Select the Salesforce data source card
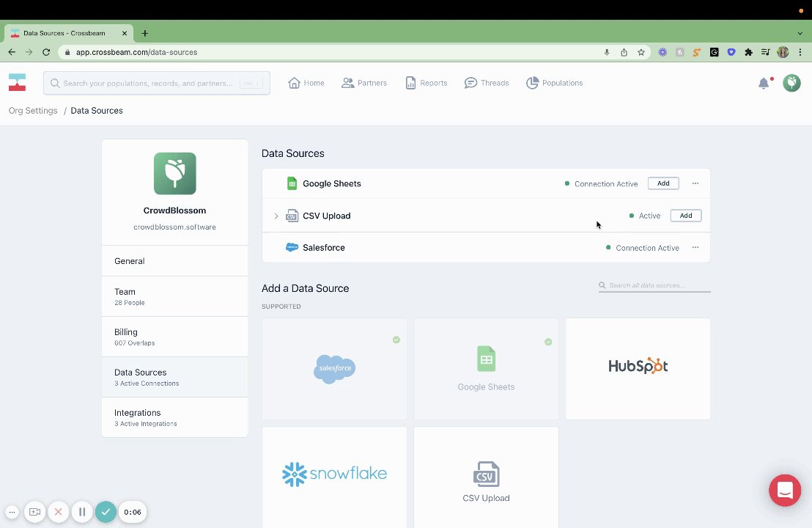The height and width of the screenshot is (528, 812). [x=334, y=368]
